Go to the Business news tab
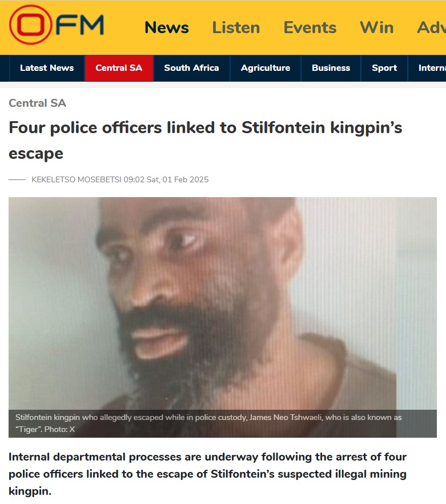The image size is (446, 504). tap(331, 68)
